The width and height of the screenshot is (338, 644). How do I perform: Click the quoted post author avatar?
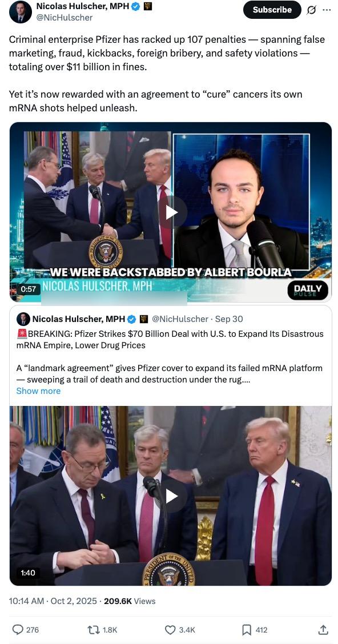[23, 319]
